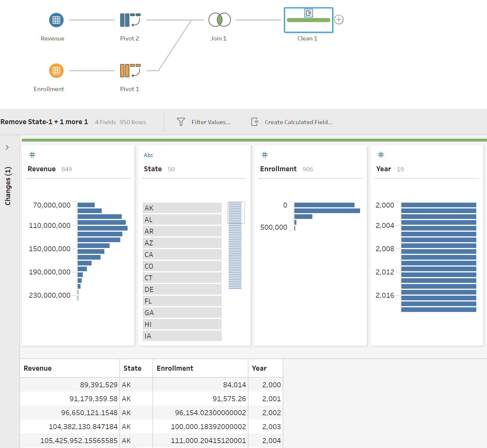
Task: Open the Changes (1) side panel
Action: tap(8, 186)
